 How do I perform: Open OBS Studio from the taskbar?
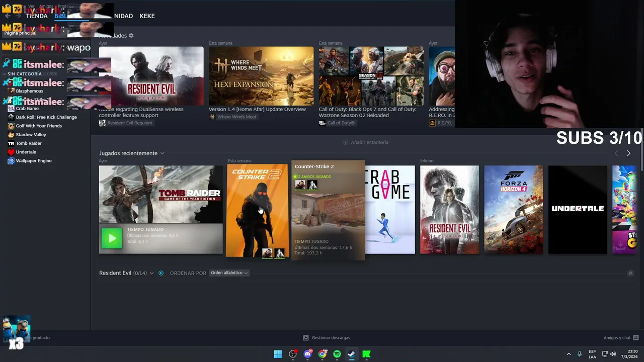point(293,354)
